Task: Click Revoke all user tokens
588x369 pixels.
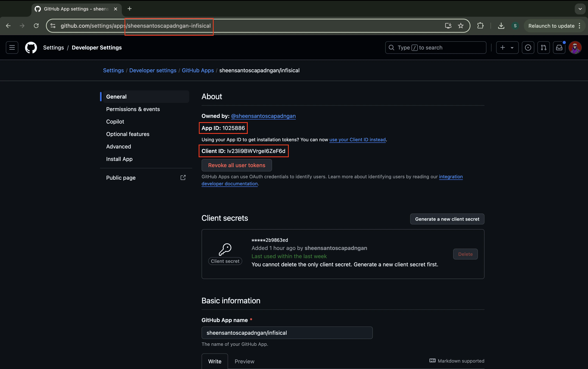Action: [237, 165]
